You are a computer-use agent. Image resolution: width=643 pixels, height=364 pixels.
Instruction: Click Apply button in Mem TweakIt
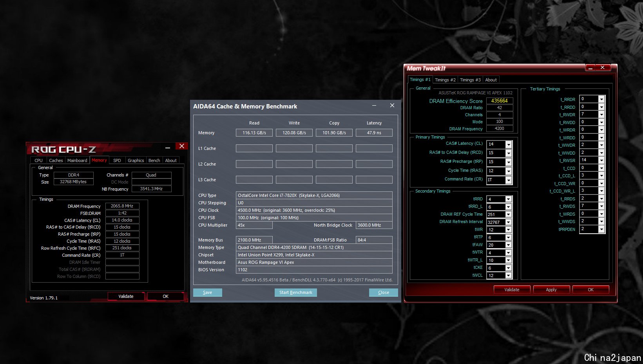tap(551, 290)
